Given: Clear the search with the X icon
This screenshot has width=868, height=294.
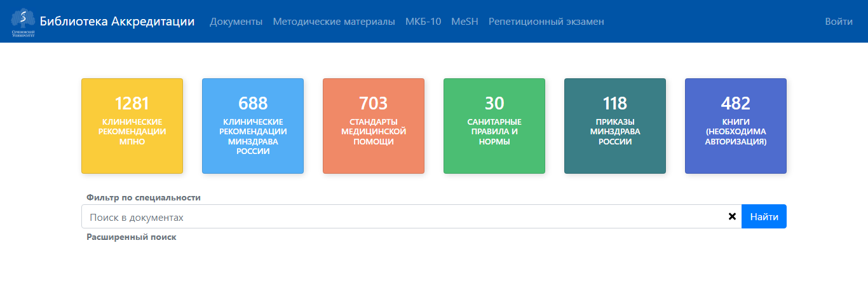Looking at the screenshot, I should 732,216.
